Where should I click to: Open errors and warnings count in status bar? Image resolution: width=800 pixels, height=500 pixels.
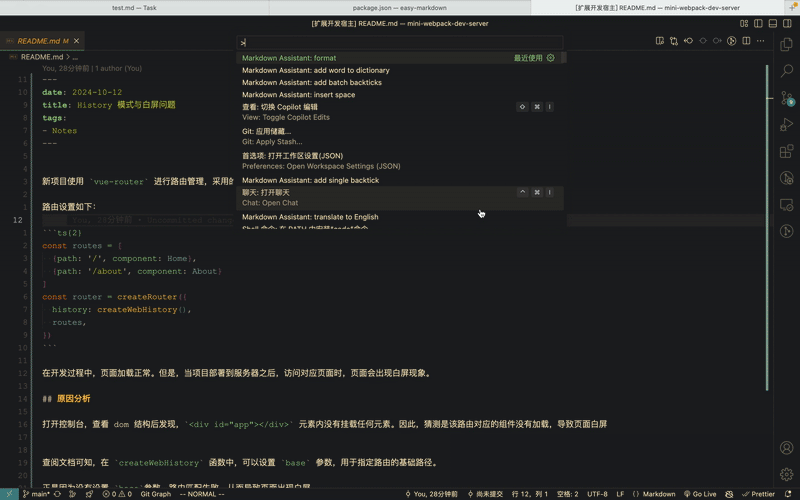point(117,494)
